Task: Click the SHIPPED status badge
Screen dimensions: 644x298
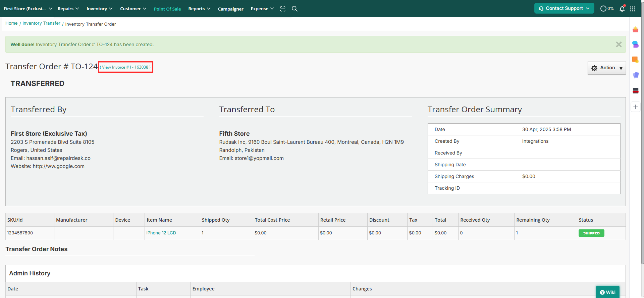Action: click(x=591, y=233)
